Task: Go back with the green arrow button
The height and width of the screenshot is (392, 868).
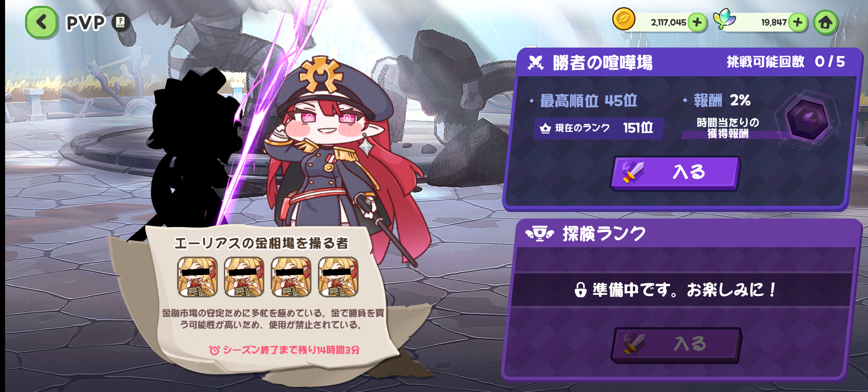Action: pos(42,22)
